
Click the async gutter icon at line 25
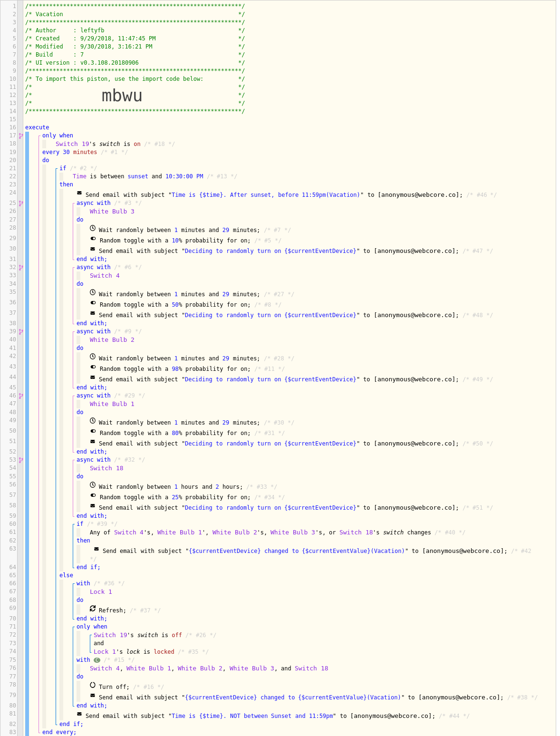(x=21, y=203)
